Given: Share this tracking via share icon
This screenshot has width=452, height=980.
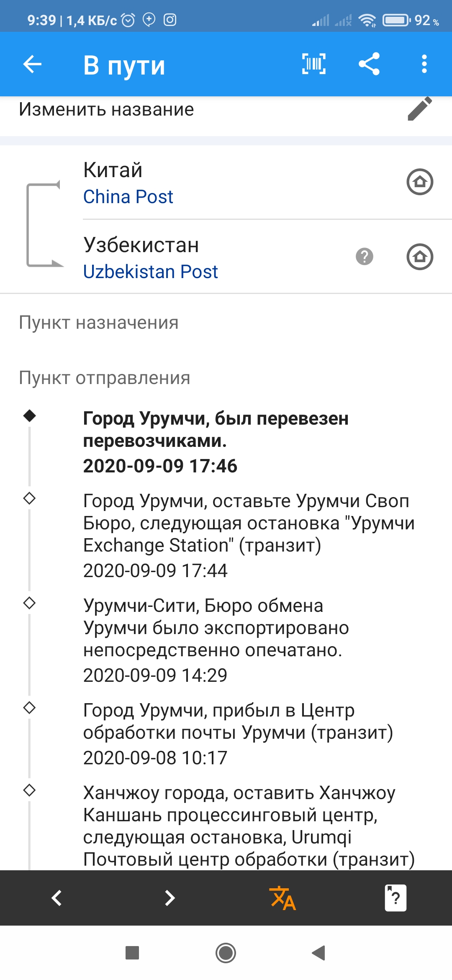Looking at the screenshot, I should [x=369, y=64].
